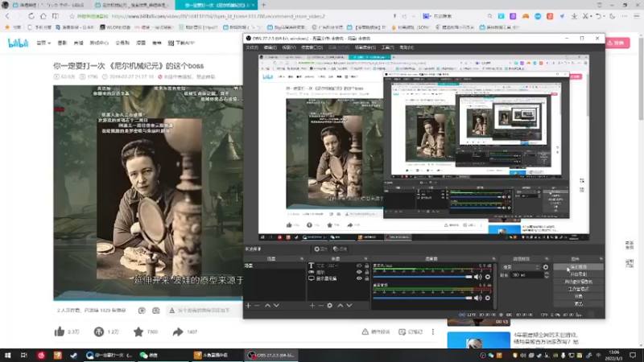Viewport: 644px width, 362px height.
Task: Lock the Display Capture source
Action: tap(367, 278)
